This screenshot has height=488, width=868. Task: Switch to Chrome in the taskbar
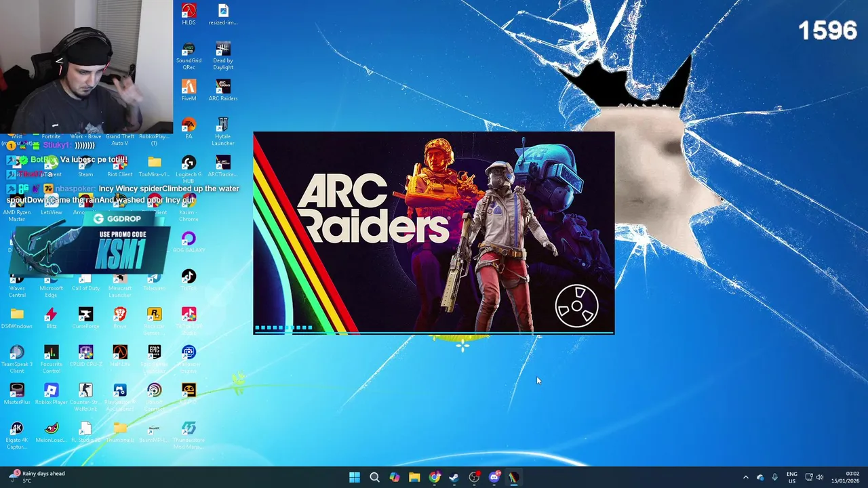(434, 477)
